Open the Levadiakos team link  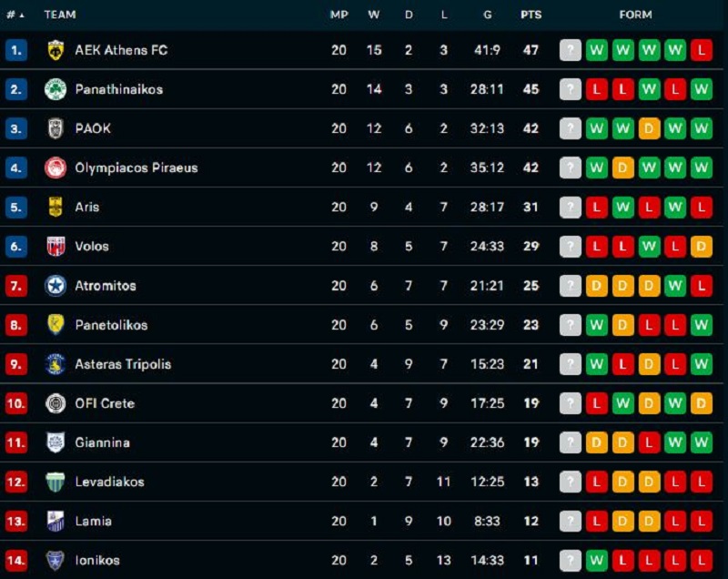point(109,482)
